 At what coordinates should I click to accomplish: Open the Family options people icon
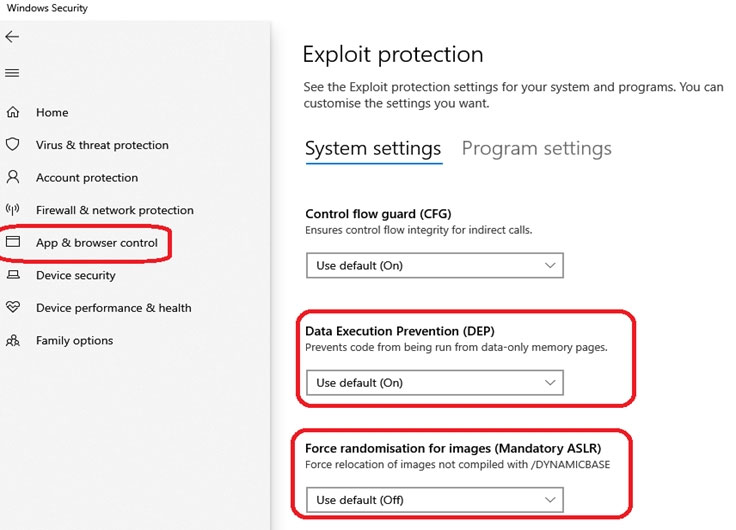click(x=13, y=340)
